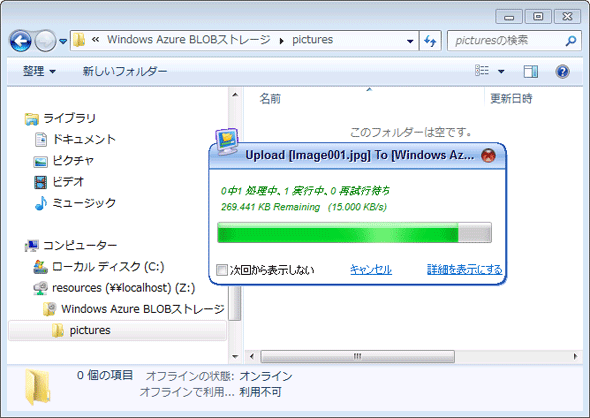Select コンピューター in navigation pane
Screen dimensions: 590x418
pyautogui.click(x=80, y=245)
